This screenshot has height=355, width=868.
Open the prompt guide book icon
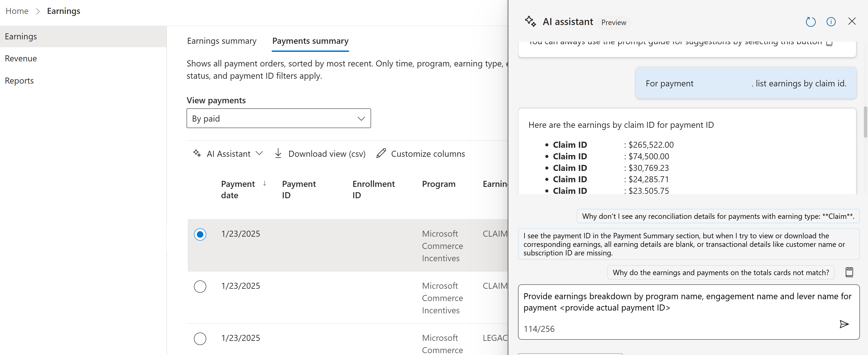(849, 272)
